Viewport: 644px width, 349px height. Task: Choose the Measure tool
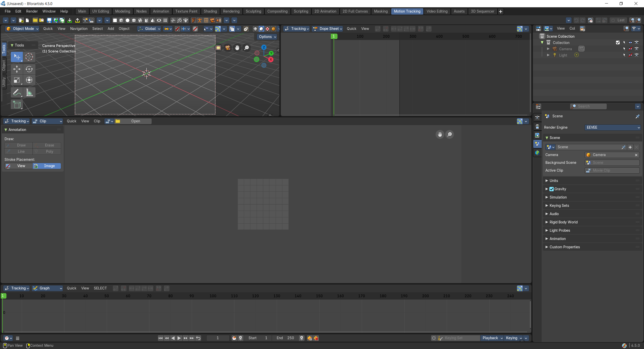pyautogui.click(x=29, y=92)
